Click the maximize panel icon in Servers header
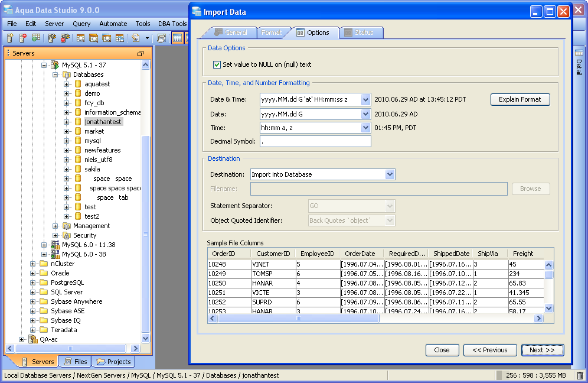Viewport: 588px width, 383px height. pyautogui.click(x=141, y=53)
